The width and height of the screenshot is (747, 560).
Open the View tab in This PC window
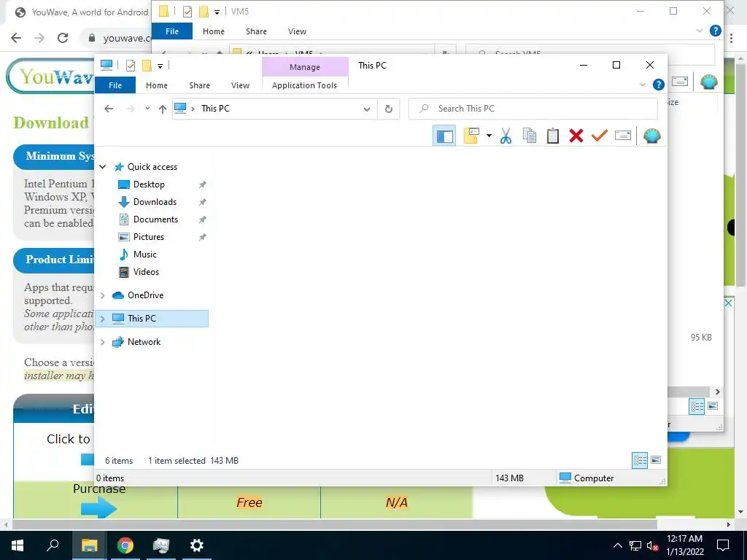click(240, 85)
